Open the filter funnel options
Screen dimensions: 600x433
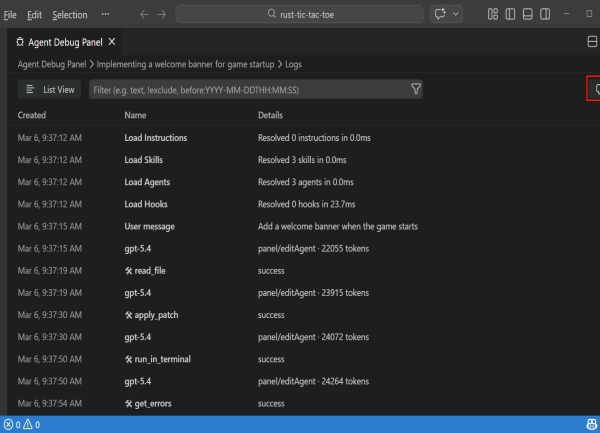[x=416, y=89]
